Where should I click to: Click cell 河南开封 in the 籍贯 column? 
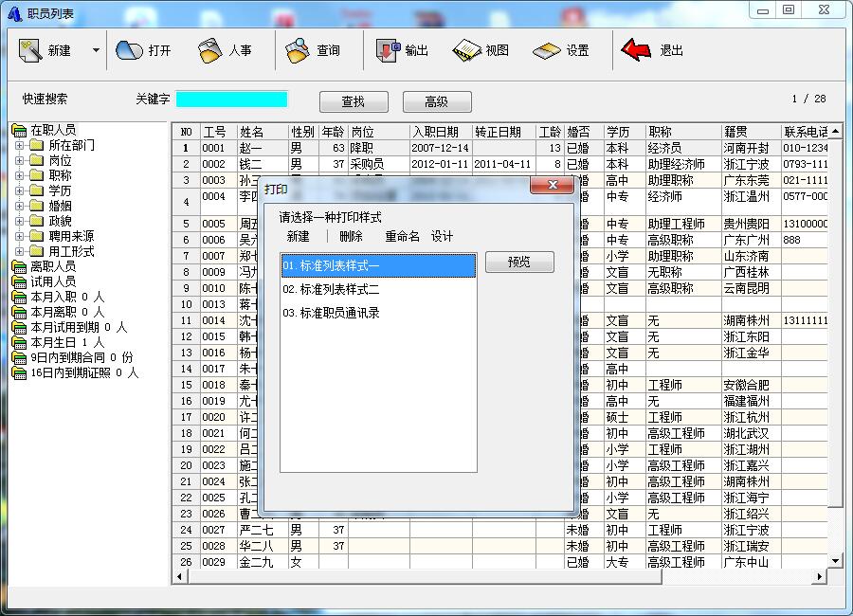(752, 148)
